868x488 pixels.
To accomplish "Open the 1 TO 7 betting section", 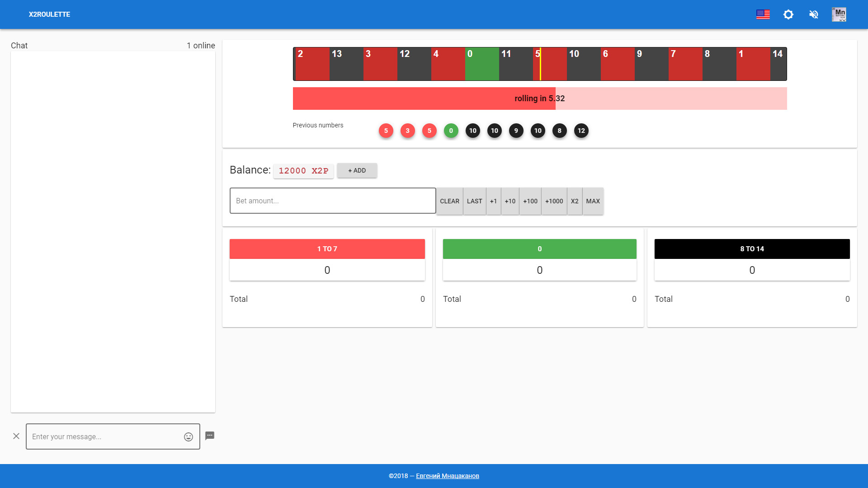I will coord(327,249).
